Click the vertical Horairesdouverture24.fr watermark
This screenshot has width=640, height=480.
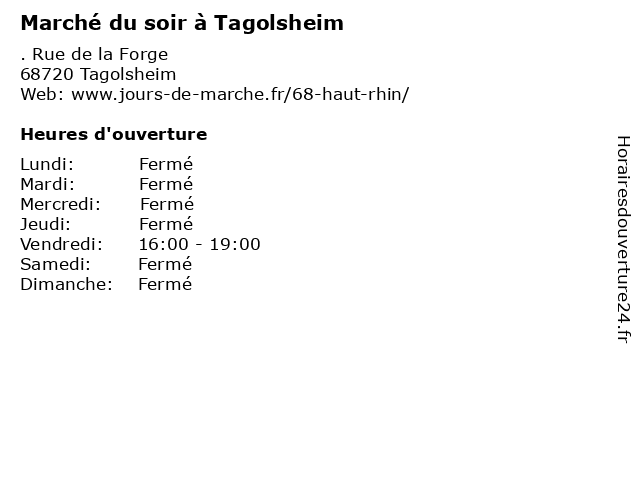point(623,240)
